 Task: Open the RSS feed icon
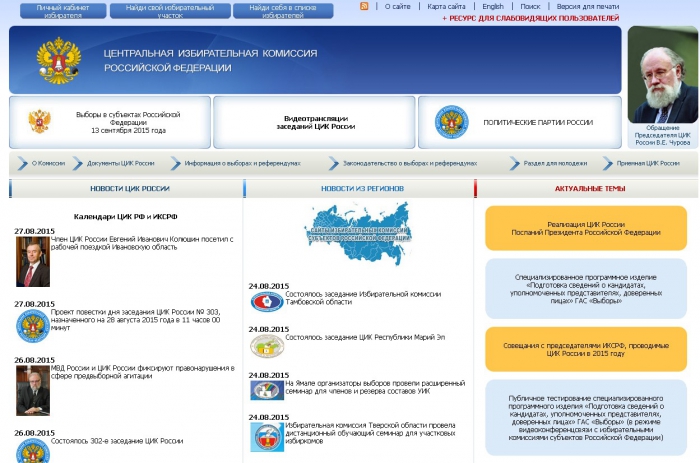364,6
